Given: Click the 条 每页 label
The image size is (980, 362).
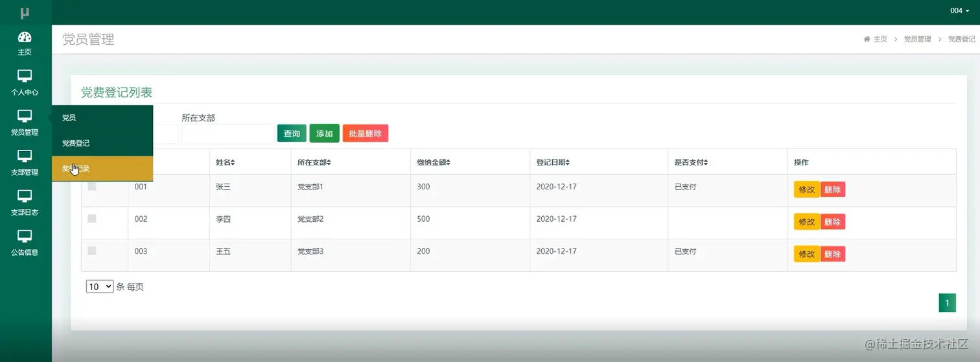Looking at the screenshot, I should coord(130,287).
